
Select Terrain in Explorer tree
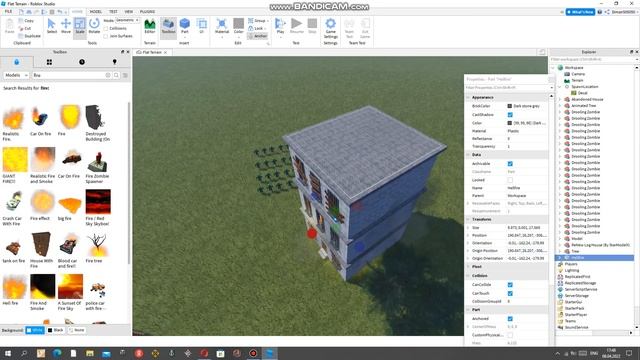(576, 80)
